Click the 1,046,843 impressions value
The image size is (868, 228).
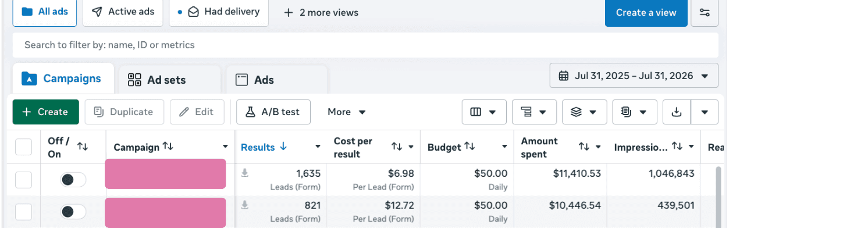point(671,173)
